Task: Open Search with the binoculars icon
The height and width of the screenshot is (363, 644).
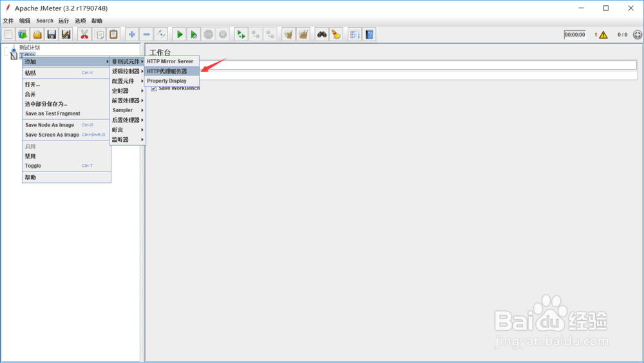Action: (x=321, y=35)
